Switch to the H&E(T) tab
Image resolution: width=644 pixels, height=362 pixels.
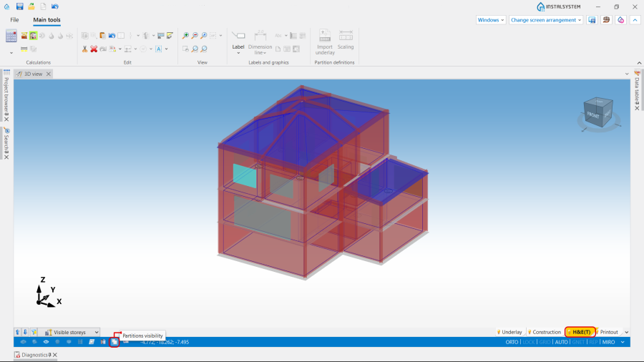(x=580, y=332)
